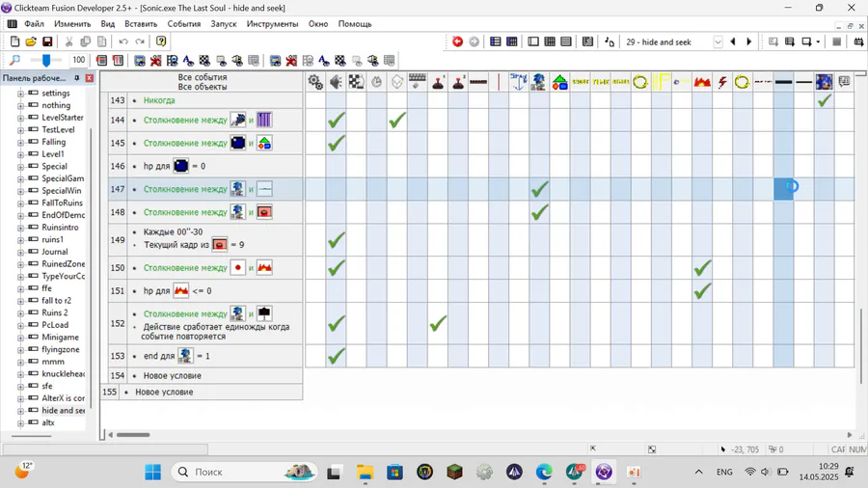Select the Ruins 2 frame in tree
This screenshot has width=868, height=488.
click(x=55, y=312)
